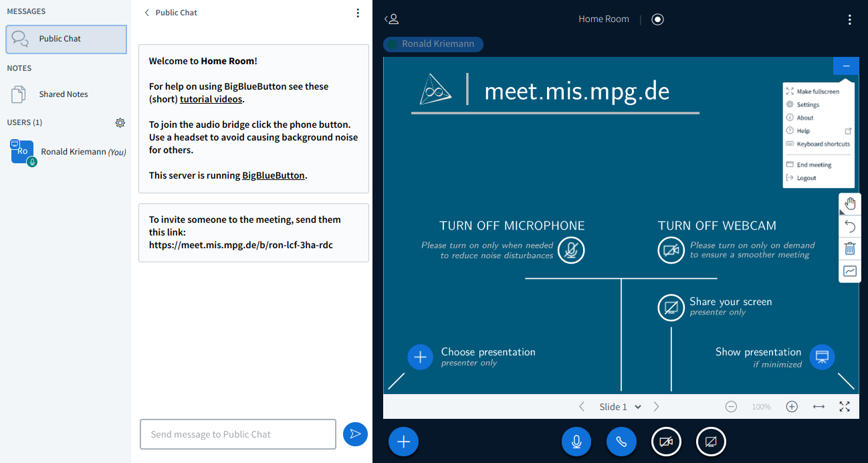
Task: Undo the last whiteboard annotation
Action: (850, 226)
